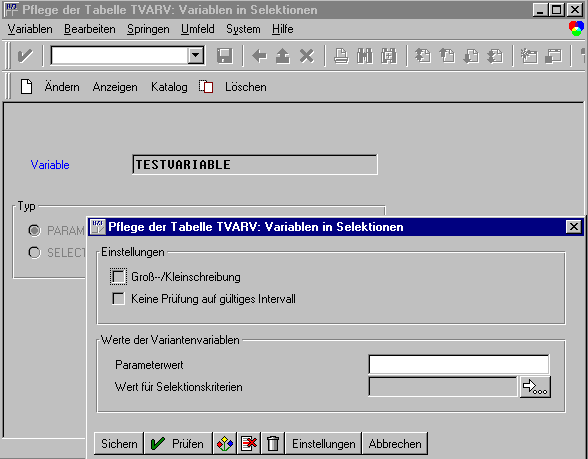Click the Save diskette toolbar icon
This screenshot has height=459, width=588.
point(225,56)
